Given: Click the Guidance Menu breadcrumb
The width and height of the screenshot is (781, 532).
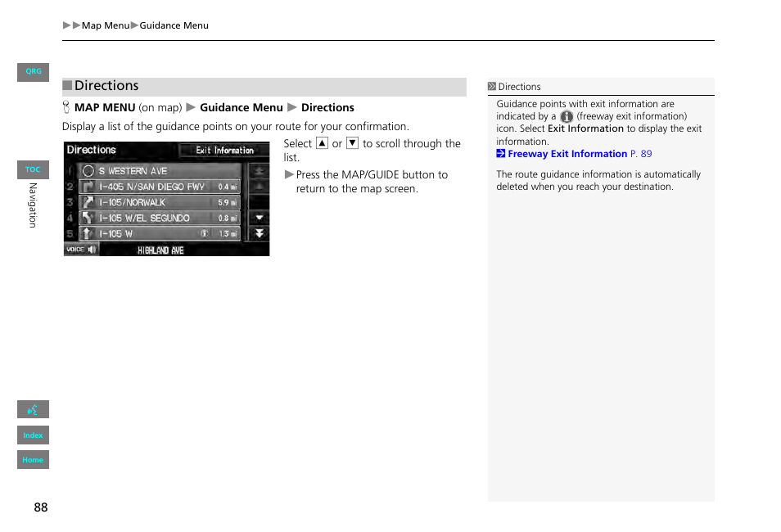Looking at the screenshot, I should [174, 25].
